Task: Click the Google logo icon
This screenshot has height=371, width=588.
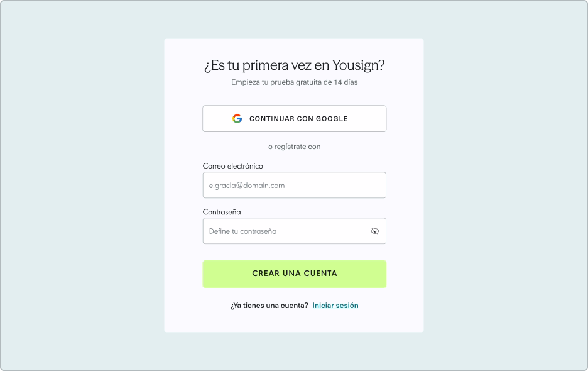Action: point(237,119)
